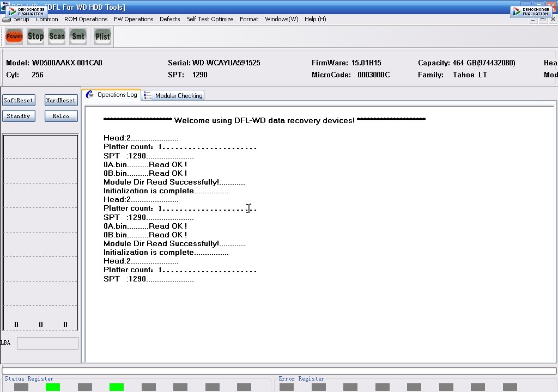Screen dimensions: 558x392
Task: Start a scan with Scan button
Action: [x=57, y=36]
